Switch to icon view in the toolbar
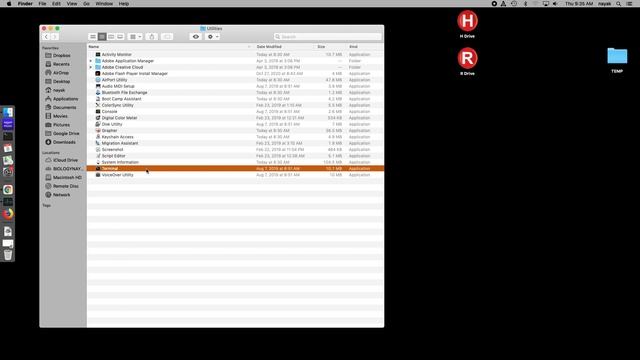Viewport: 640px width, 360px height. point(93,37)
